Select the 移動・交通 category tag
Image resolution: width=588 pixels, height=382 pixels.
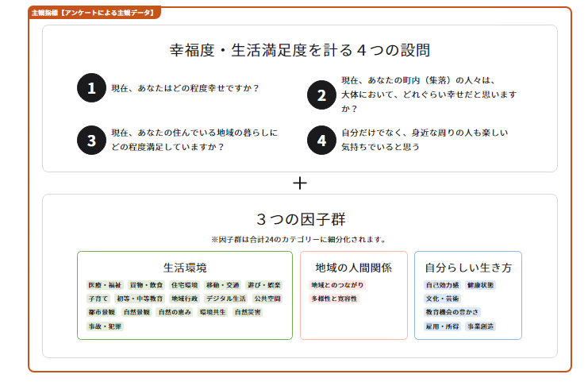pyautogui.click(x=222, y=284)
